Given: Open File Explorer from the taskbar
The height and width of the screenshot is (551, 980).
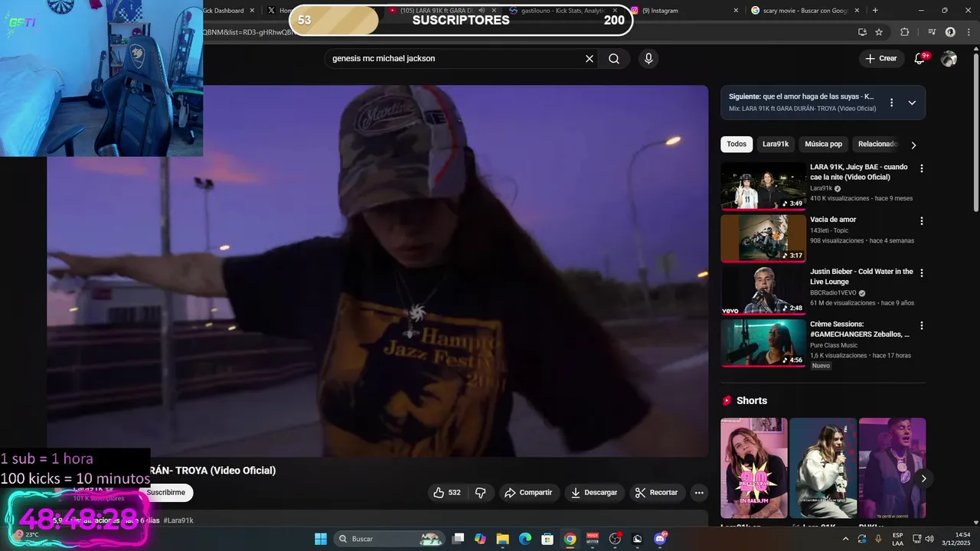Looking at the screenshot, I should click(503, 539).
